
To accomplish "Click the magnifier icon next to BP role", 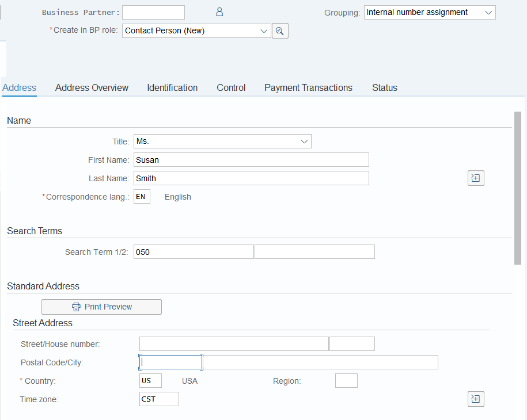I will [280, 31].
